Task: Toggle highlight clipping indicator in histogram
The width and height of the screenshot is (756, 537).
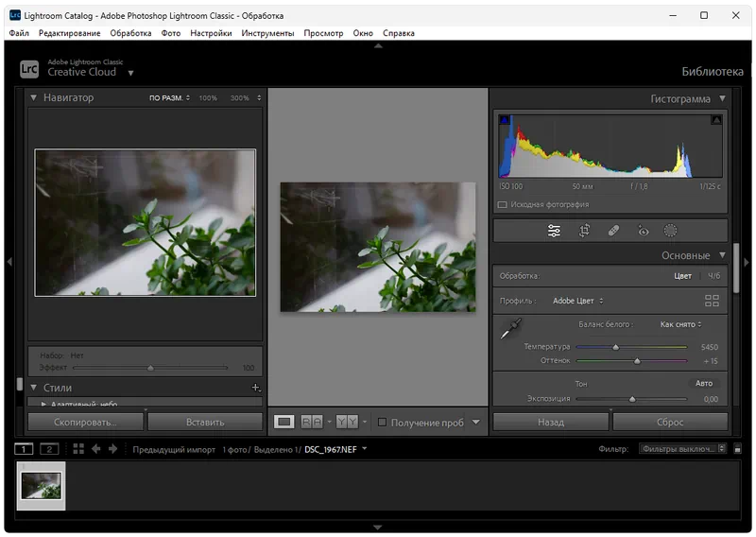Action: 716,120
